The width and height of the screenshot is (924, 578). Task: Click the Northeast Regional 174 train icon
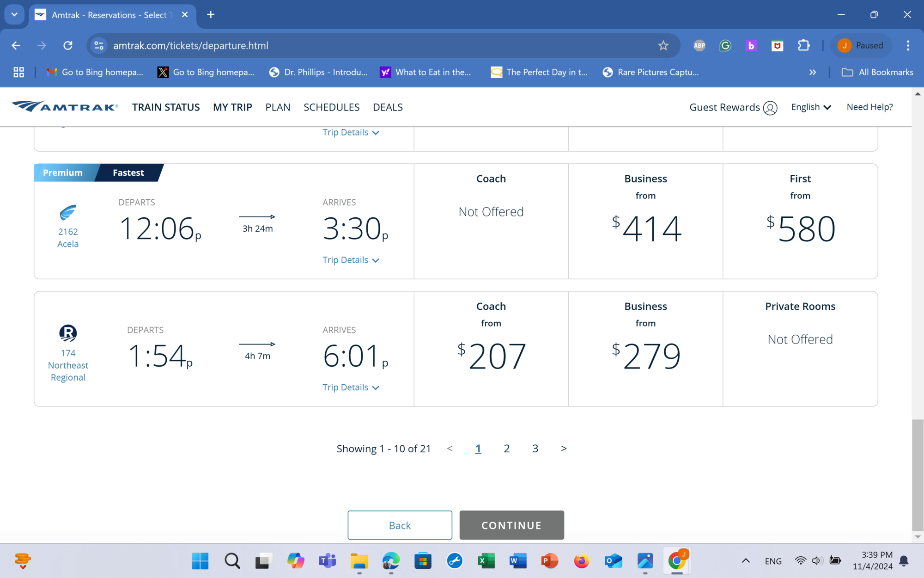[x=68, y=333]
